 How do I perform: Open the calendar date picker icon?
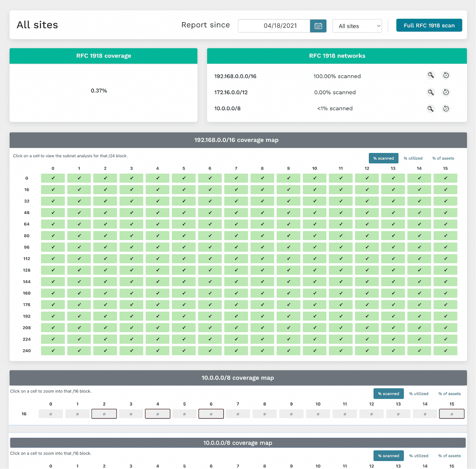(x=318, y=26)
